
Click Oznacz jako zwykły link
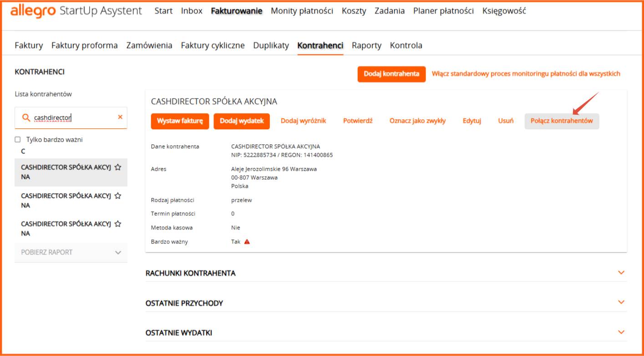tap(417, 121)
